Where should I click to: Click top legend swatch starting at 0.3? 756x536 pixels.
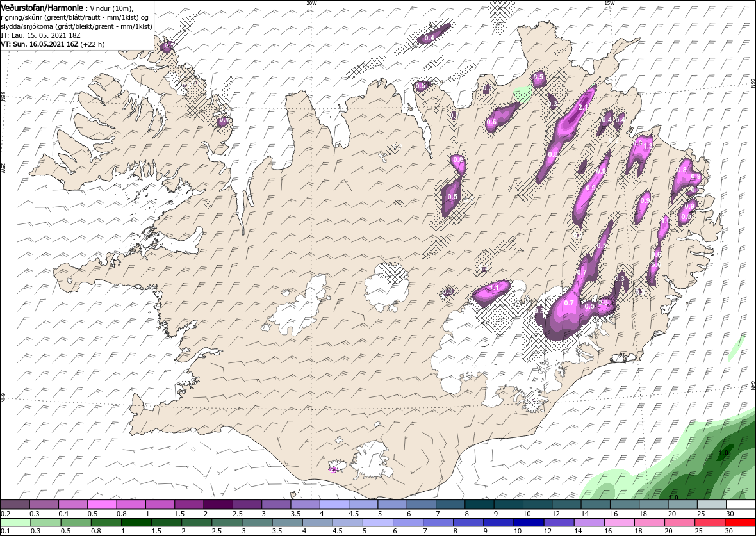[x=44, y=504]
